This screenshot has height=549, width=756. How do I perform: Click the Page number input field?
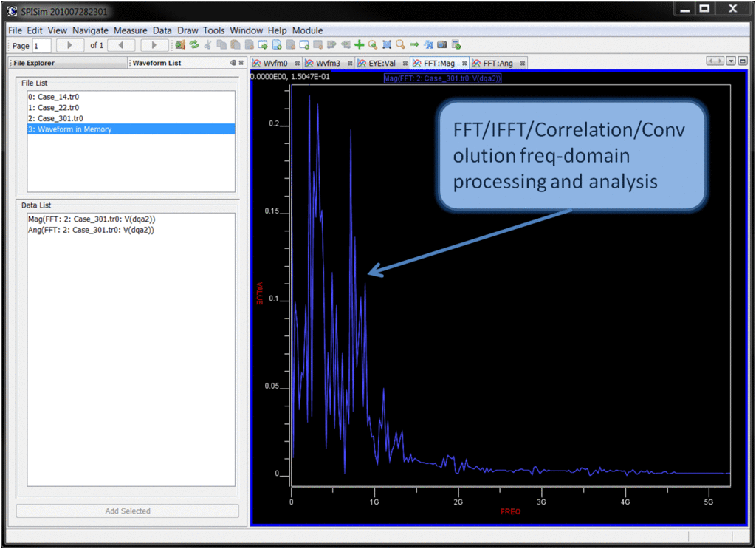pyautogui.click(x=41, y=46)
